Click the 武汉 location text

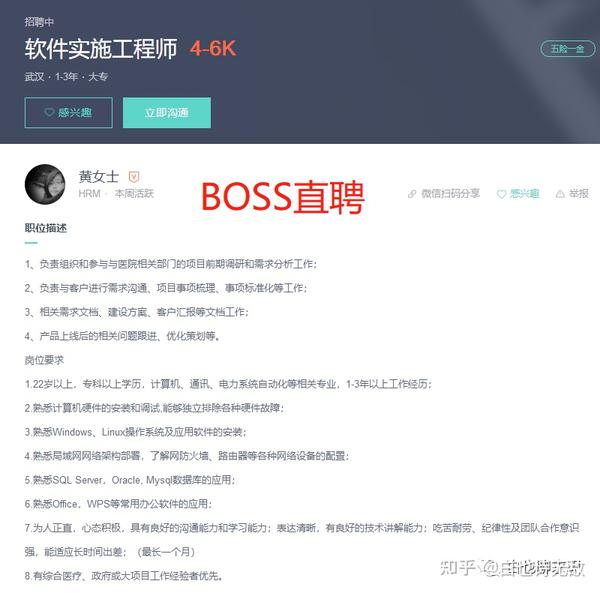pos(34,77)
